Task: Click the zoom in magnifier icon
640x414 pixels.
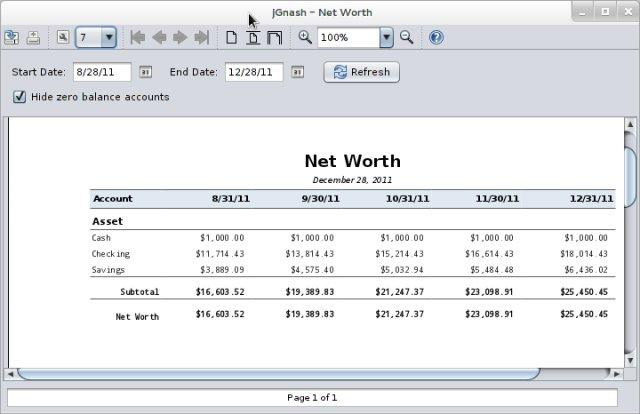Action: pos(305,37)
